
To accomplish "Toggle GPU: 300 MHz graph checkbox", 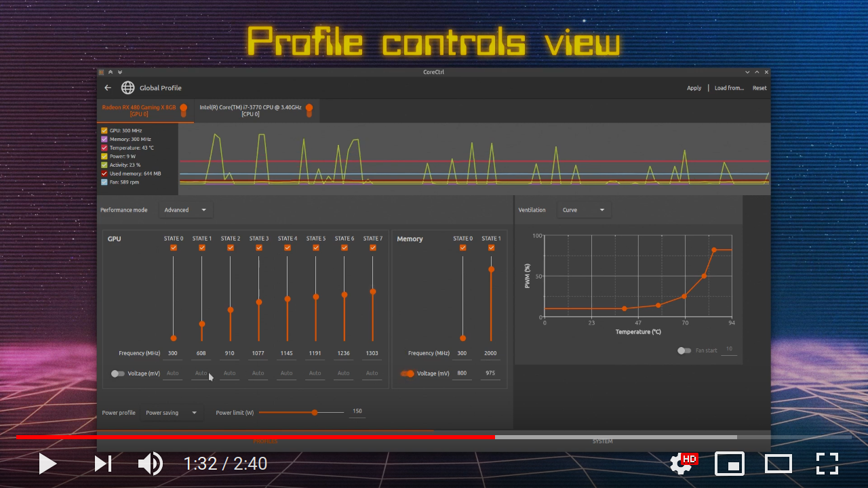I will [104, 130].
